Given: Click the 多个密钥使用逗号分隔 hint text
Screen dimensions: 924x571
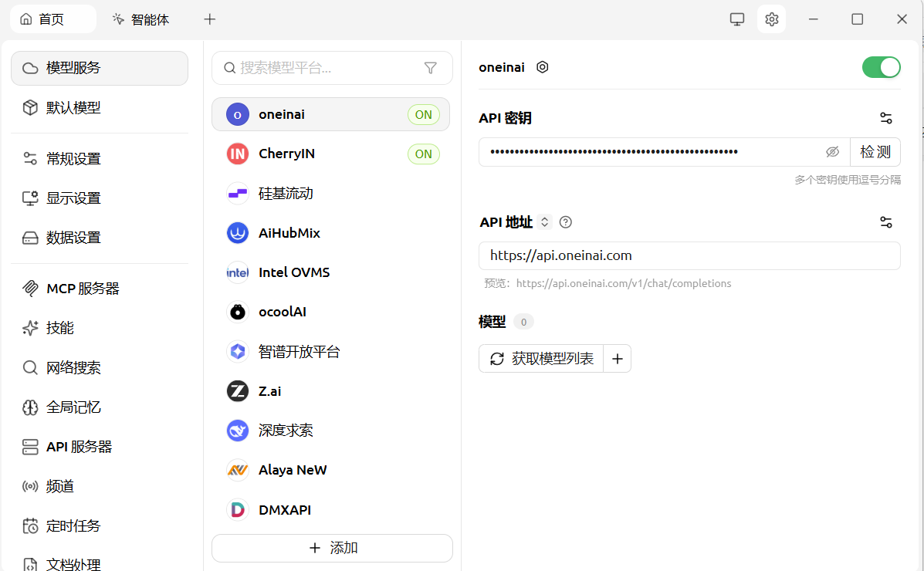Looking at the screenshot, I should [848, 180].
